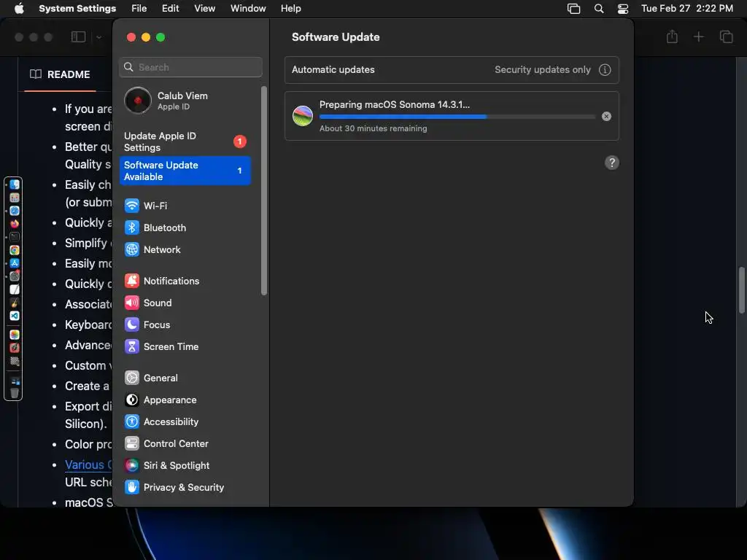
Task: Launch Firefox from the dock
Action: coord(15,224)
